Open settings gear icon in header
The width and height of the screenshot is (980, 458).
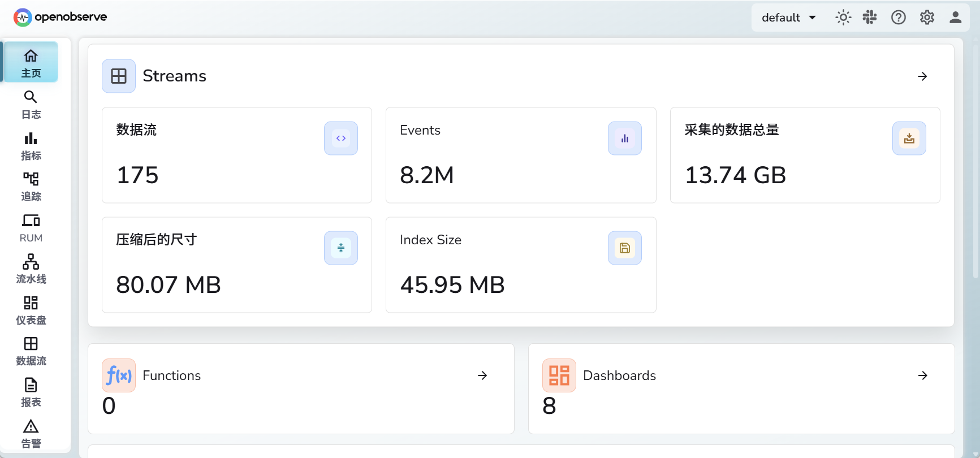pos(927,18)
